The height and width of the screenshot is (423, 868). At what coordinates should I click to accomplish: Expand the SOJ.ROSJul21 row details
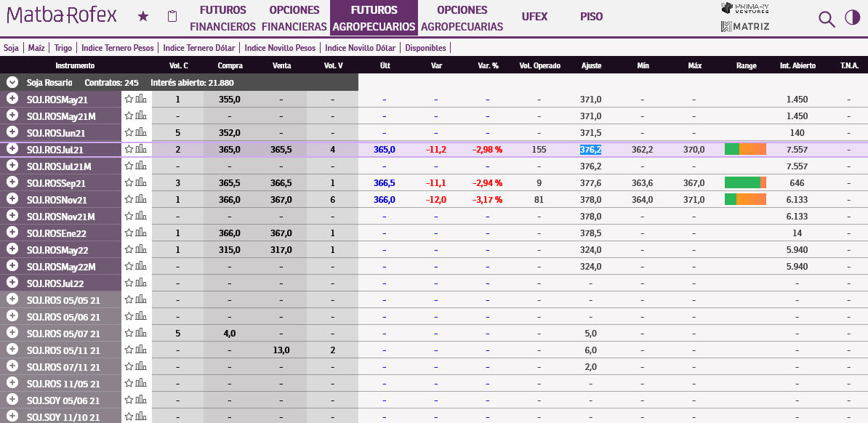(x=12, y=149)
